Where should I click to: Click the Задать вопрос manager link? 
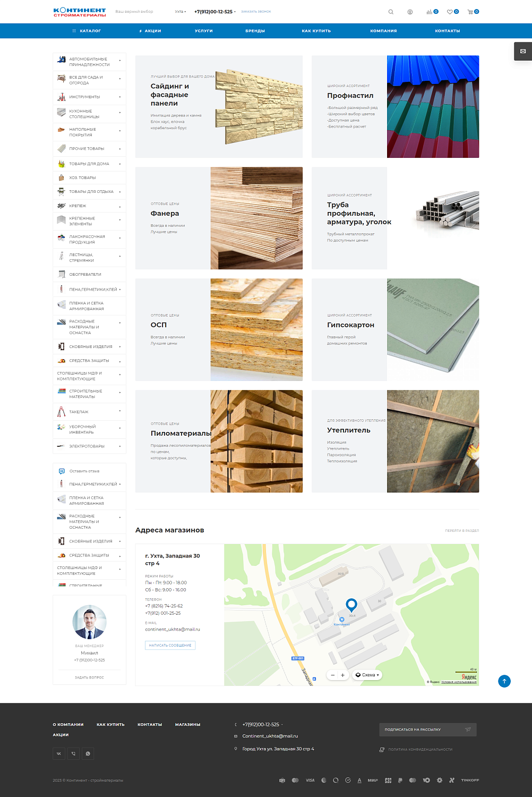pyautogui.click(x=89, y=677)
